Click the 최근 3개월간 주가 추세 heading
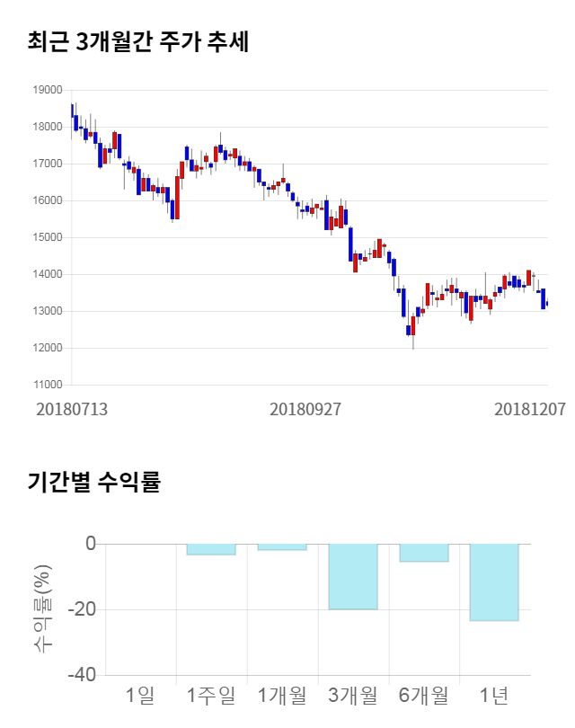 pos(137,42)
